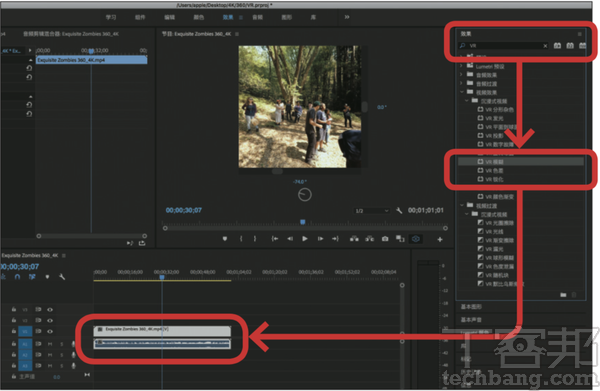Open the 1/2 playback resolution dropdown
Viewport: 600px width, 391px height.
pos(372,211)
